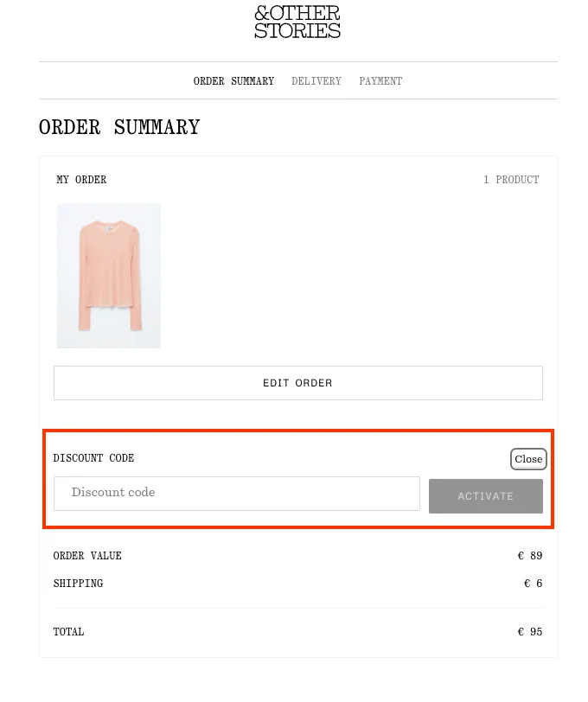This screenshot has height=702, width=588.
Task: Select the Order Summary step tab
Action: tap(233, 81)
